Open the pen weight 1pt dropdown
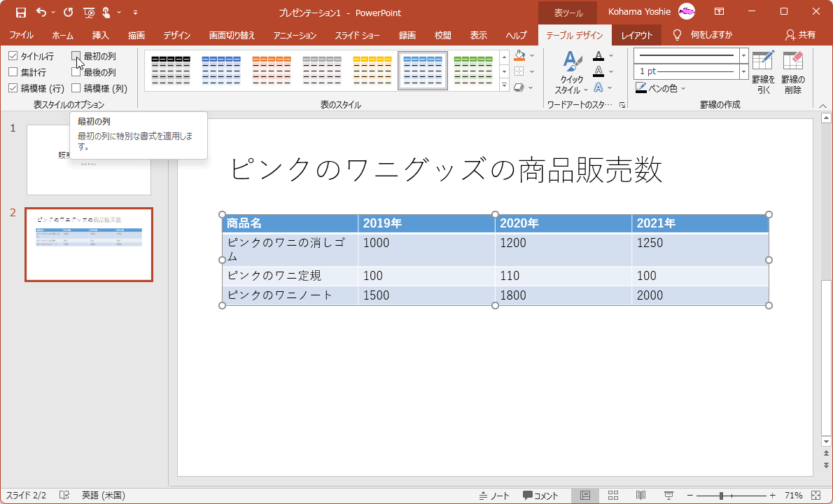Image resolution: width=833 pixels, height=504 pixels. click(743, 71)
